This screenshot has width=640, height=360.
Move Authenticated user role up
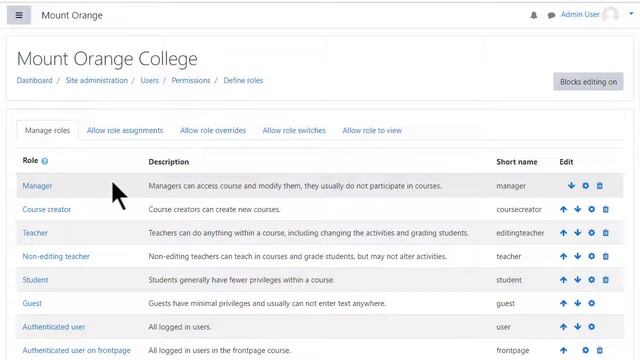[x=563, y=327]
